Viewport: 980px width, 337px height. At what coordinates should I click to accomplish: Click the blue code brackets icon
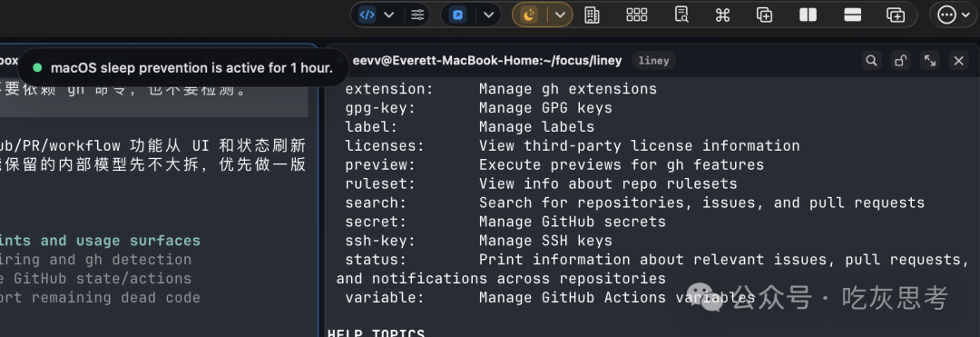367,15
